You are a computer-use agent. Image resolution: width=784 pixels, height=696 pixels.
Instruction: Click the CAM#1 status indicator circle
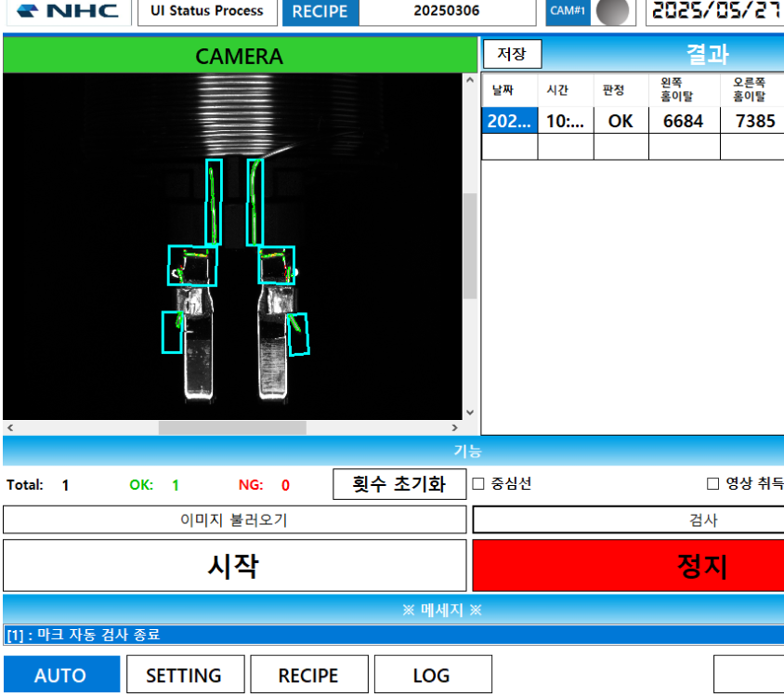[611, 12]
